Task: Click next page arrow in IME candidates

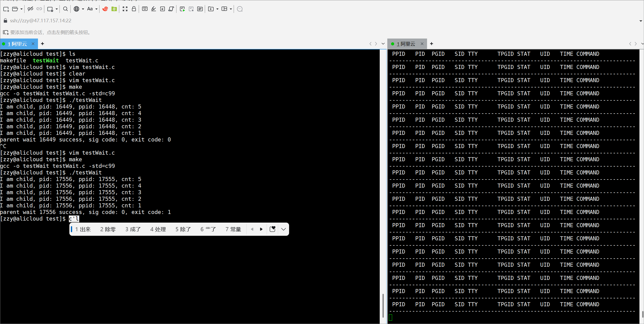Action: [x=261, y=229]
